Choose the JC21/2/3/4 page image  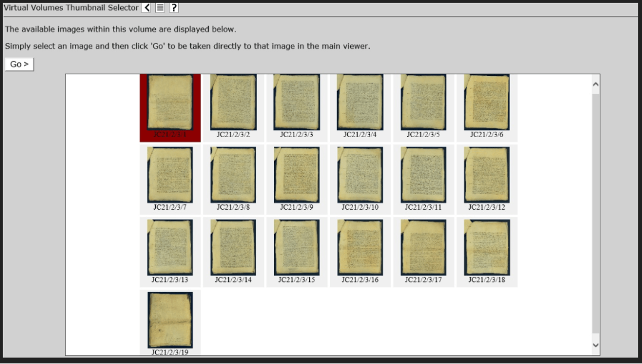coord(360,103)
